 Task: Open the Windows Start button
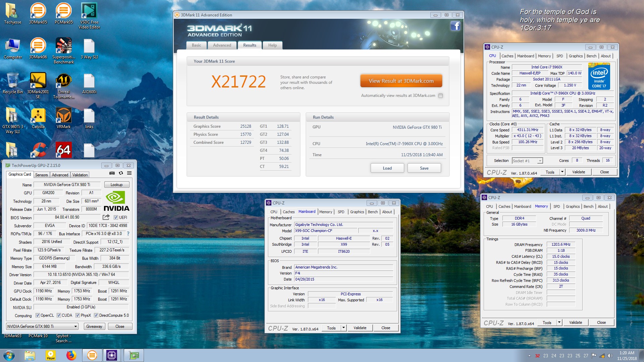[9, 355]
